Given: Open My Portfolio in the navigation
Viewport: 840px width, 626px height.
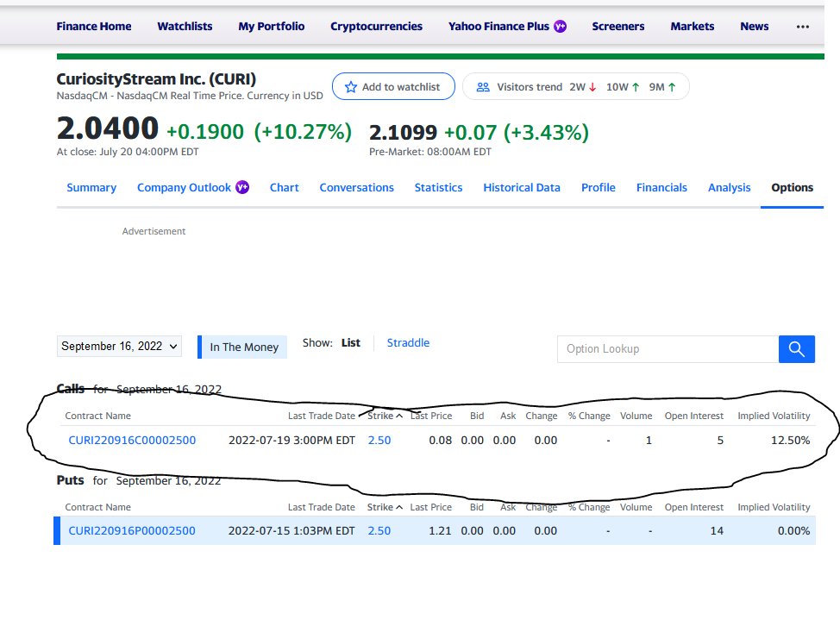Looking at the screenshot, I should click(x=272, y=26).
